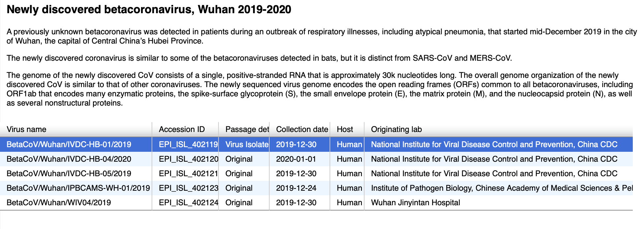This screenshot has height=229, width=644.
Task: Click accession ID EPI_ISL_402123
Action: [188, 188]
